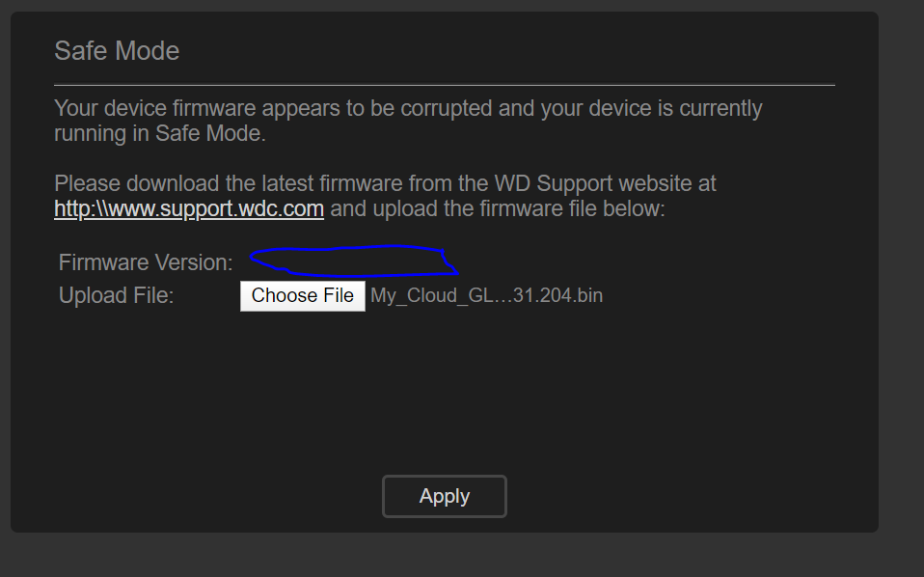The width and height of the screenshot is (924, 577).
Task: Click the 'running in Safe Mode.' text line
Action: [159, 133]
